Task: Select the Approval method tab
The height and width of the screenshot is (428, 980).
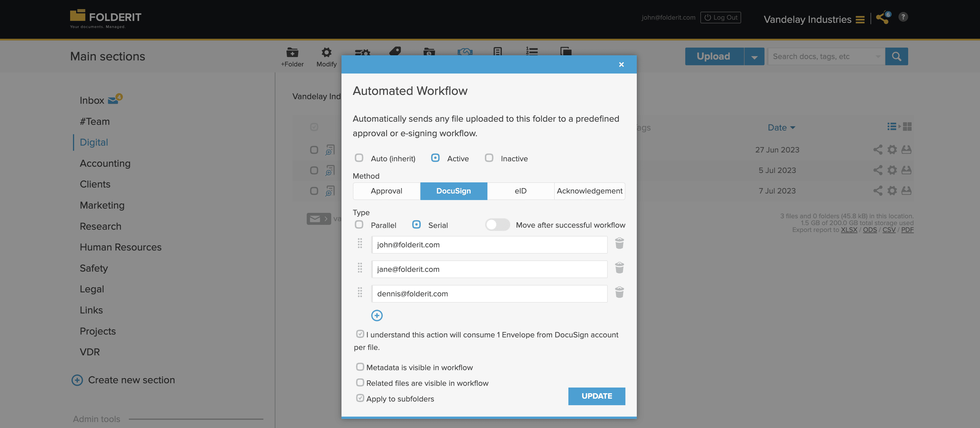Action: click(x=386, y=191)
